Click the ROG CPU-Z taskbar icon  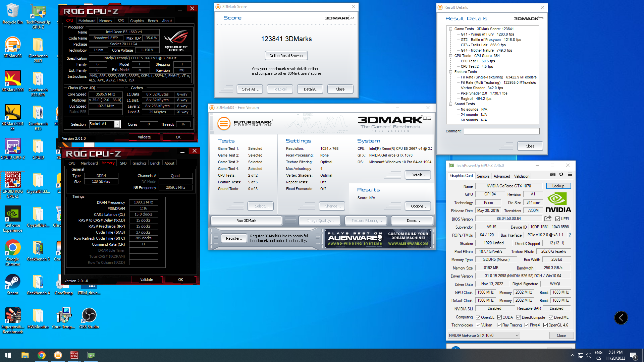pyautogui.click(x=74, y=355)
